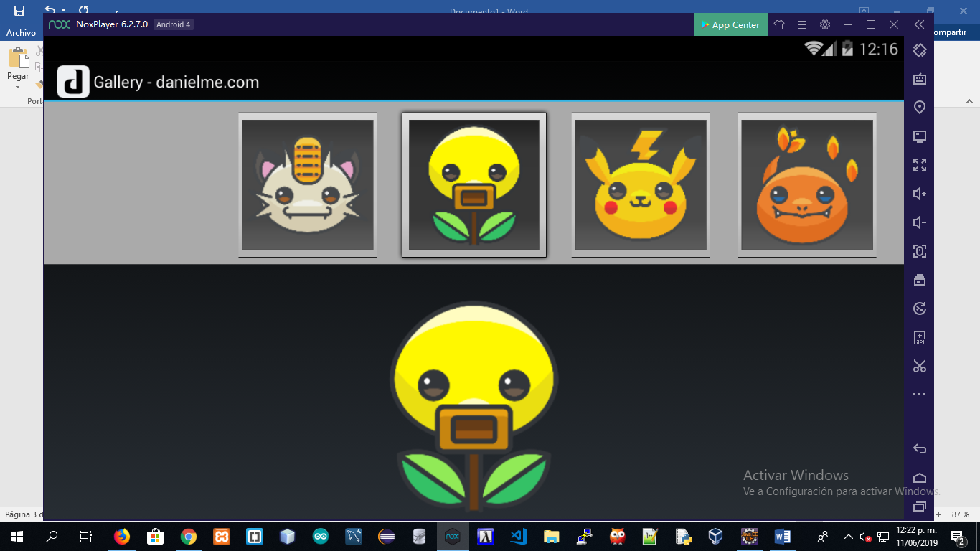
Task: Take a NoxPlayer screenshot
Action: 920,251
